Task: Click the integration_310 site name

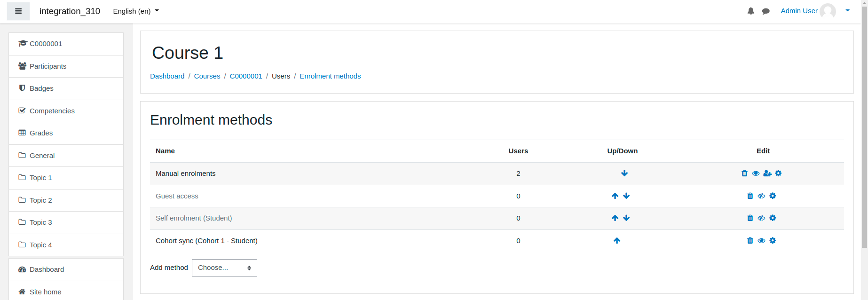Action: coord(70,11)
